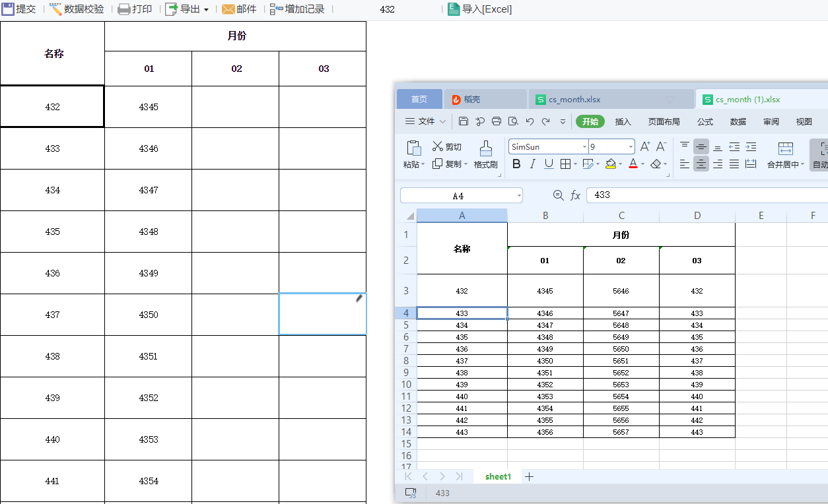This screenshot has height=504, width=828.
Task: Click the draw border pencil icon
Action: pyautogui.click(x=588, y=164)
